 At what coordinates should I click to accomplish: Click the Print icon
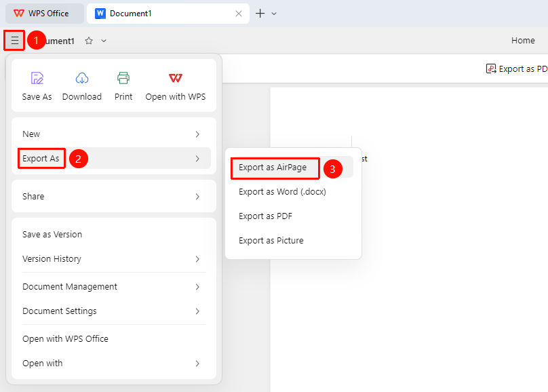click(123, 78)
